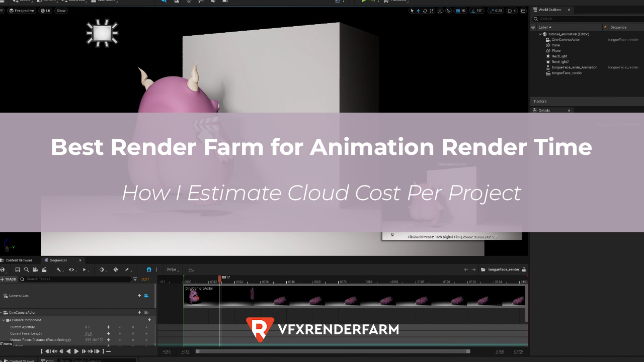Image resolution: width=644 pixels, height=362 pixels.
Task: Select the translate gizmo tool
Action: tap(418, 11)
